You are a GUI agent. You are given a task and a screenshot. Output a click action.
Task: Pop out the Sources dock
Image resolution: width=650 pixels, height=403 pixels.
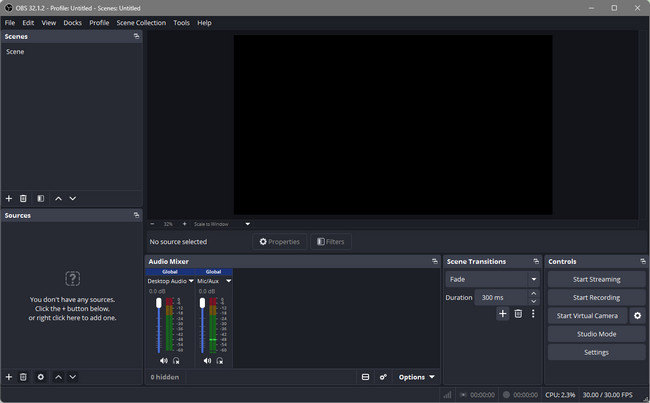136,215
